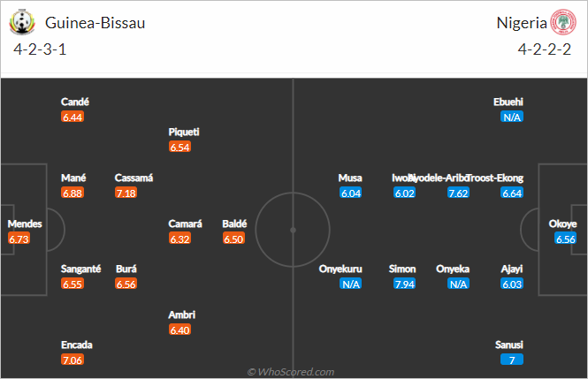Click Simon's 7.94 rating badge
Viewport: 588px width, 379px height.
405,284
